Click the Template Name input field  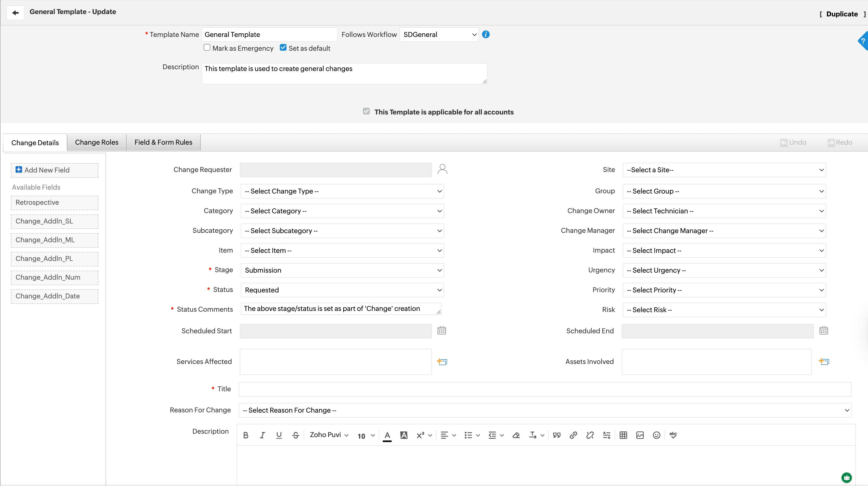pos(270,34)
